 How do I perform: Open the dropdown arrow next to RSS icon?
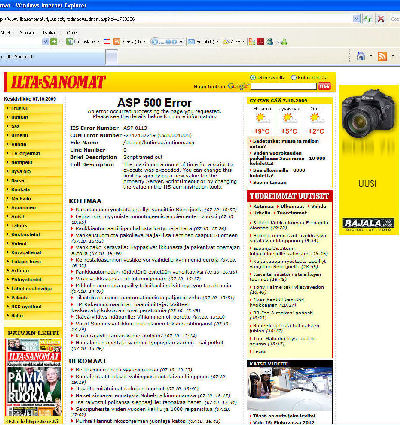click(393, 56)
